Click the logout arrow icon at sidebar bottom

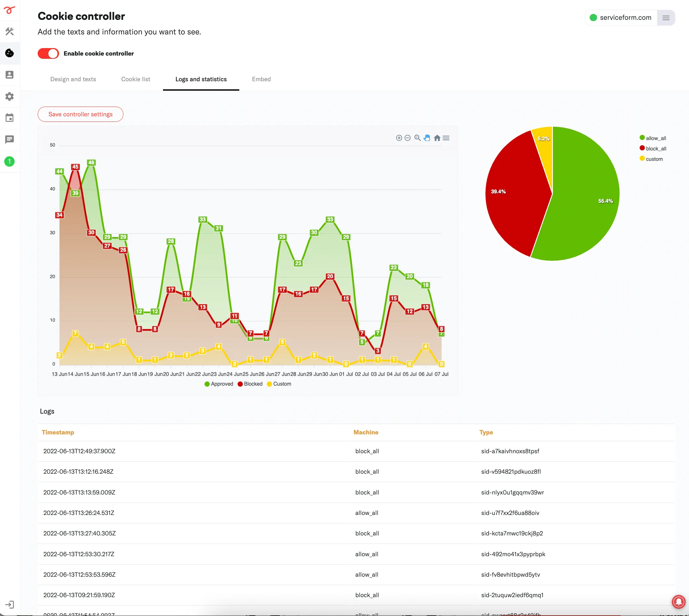(9, 605)
